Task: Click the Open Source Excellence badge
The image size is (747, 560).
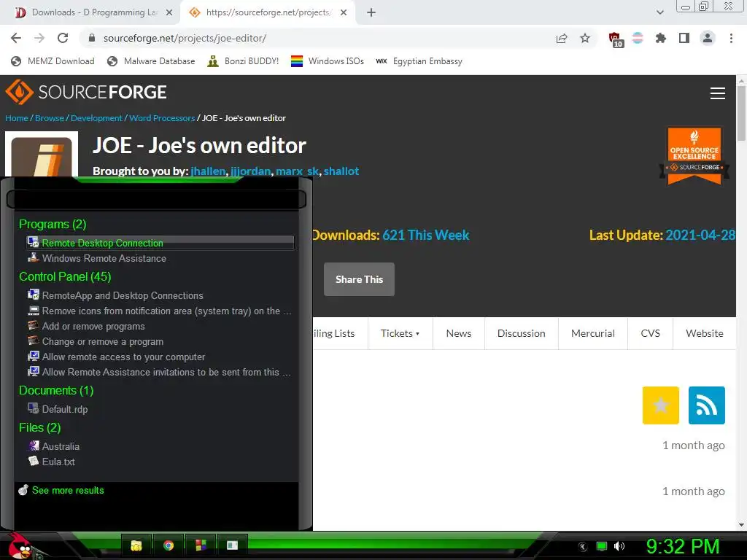Action: [x=694, y=156]
